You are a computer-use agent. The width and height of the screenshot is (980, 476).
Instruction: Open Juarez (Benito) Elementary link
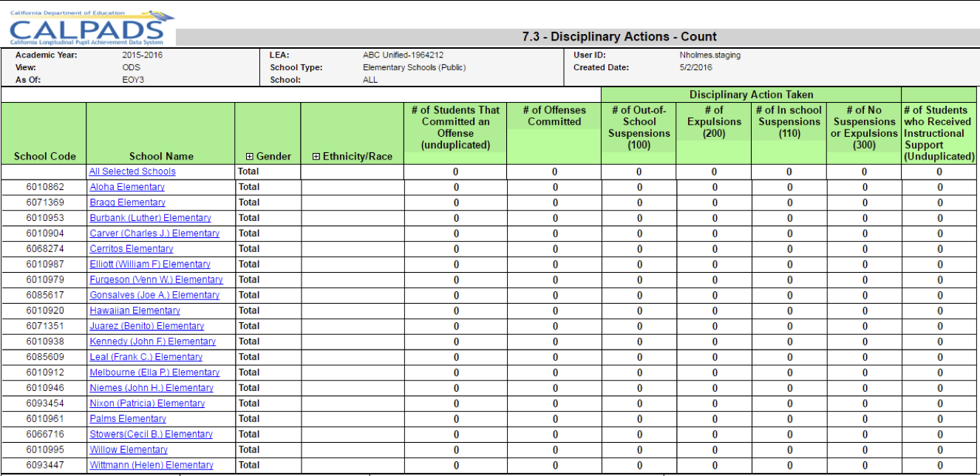(146, 326)
